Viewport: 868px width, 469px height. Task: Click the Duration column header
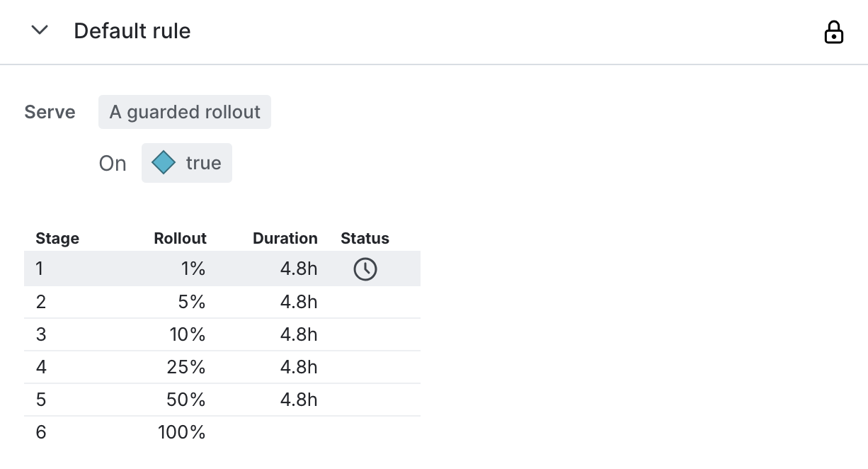[285, 239]
